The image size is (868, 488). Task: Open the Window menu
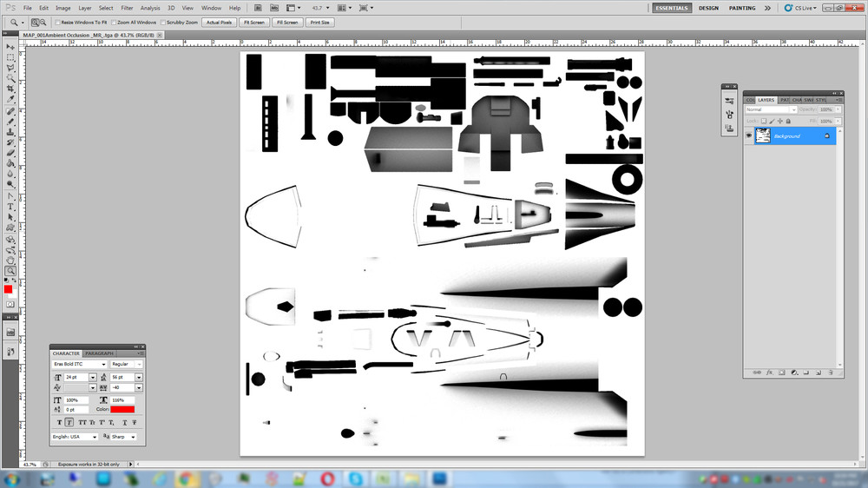[211, 8]
